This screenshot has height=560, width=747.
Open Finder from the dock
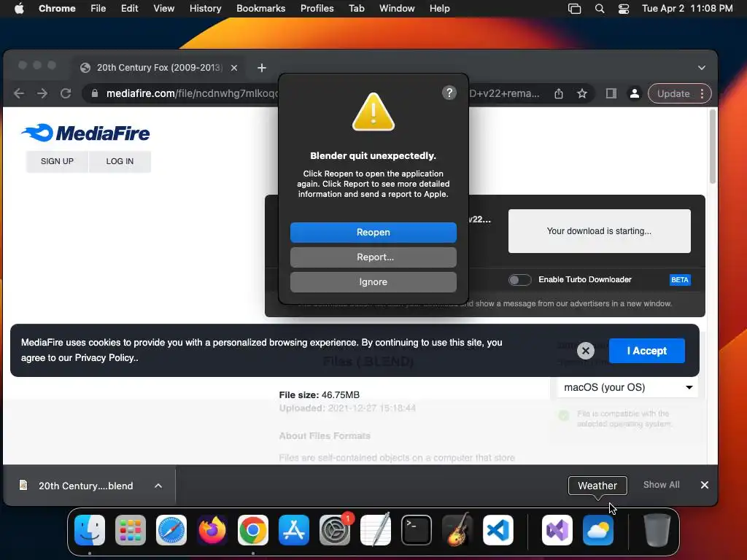coord(90,530)
